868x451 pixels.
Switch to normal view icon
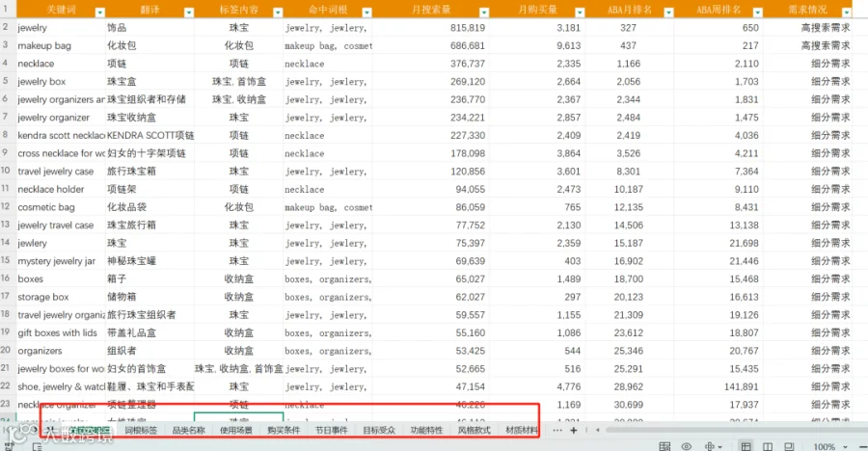746,446
